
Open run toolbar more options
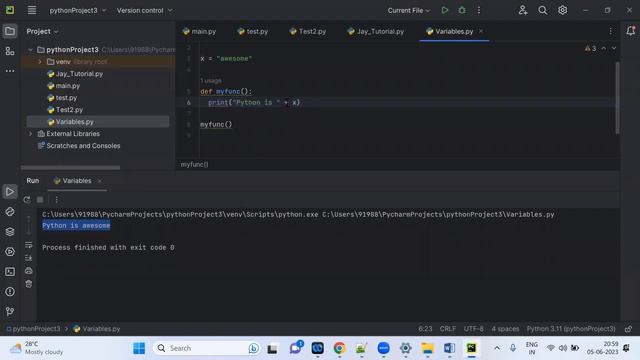pyautogui.click(x=56, y=200)
